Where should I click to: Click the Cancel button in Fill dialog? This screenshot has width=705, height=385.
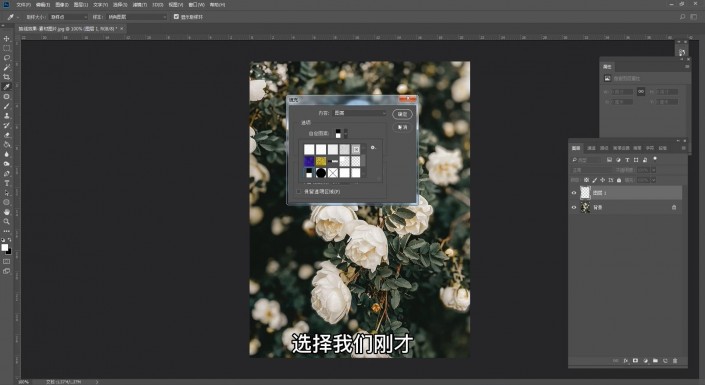(402, 128)
